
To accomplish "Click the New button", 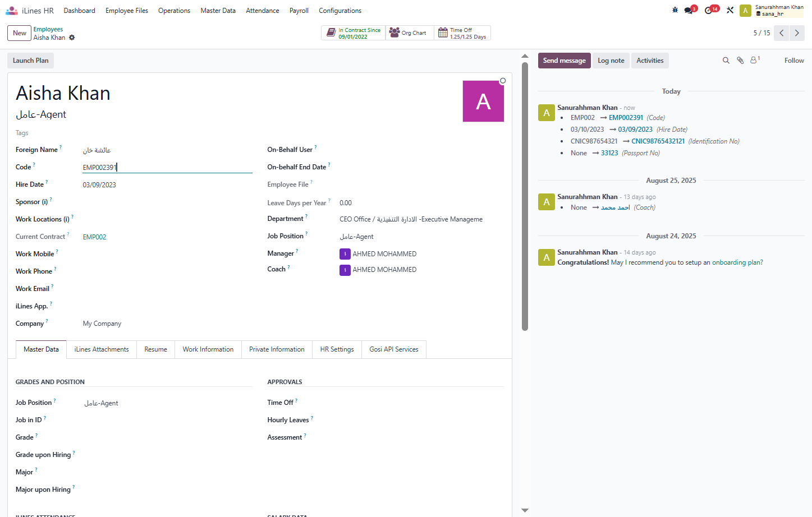I will click(20, 33).
